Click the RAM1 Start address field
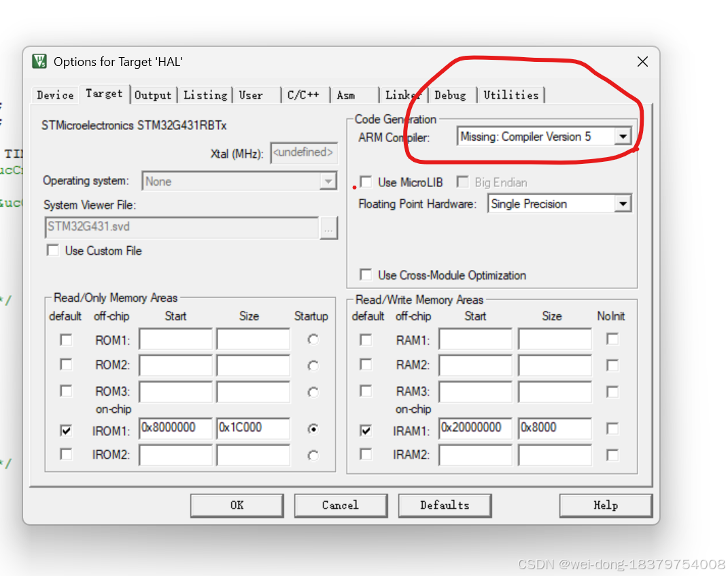This screenshot has width=728, height=576. 475,339
